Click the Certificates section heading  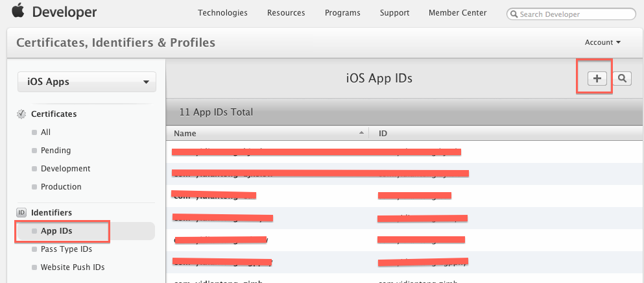click(x=54, y=114)
